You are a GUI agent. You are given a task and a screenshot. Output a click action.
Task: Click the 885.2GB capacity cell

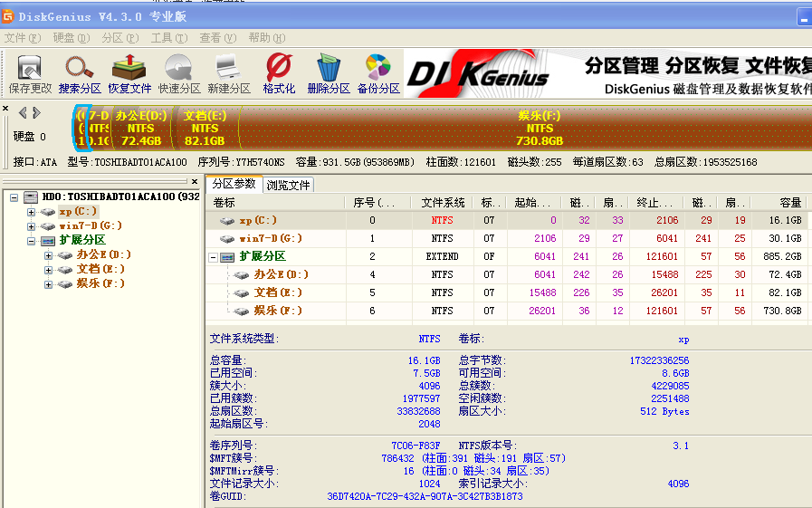pyautogui.click(x=782, y=257)
